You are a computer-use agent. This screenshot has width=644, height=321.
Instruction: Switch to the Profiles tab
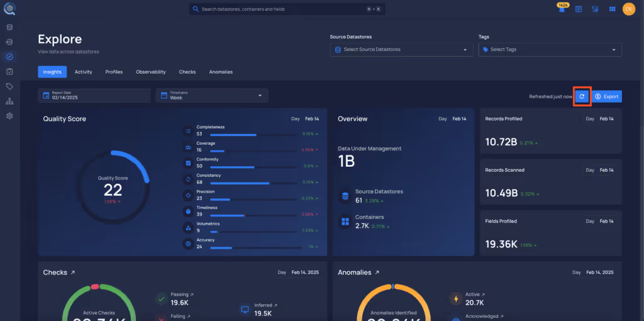114,72
